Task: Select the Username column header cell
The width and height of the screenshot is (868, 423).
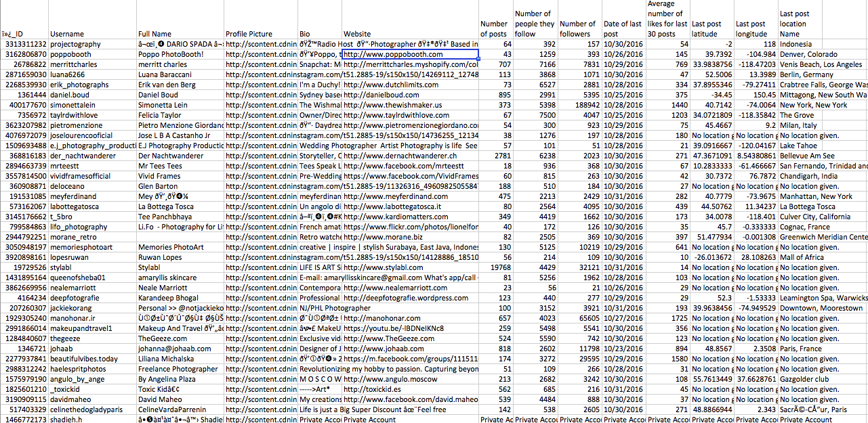Action: pos(91,20)
